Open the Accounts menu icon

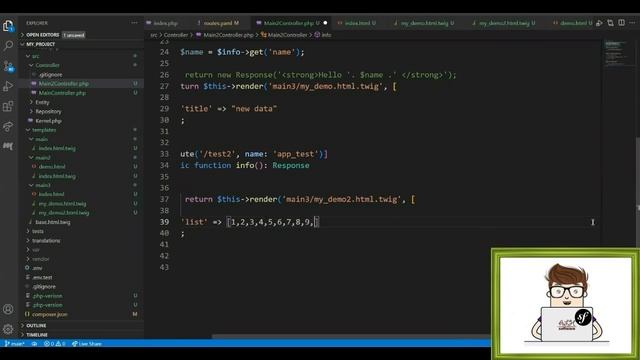(8, 309)
